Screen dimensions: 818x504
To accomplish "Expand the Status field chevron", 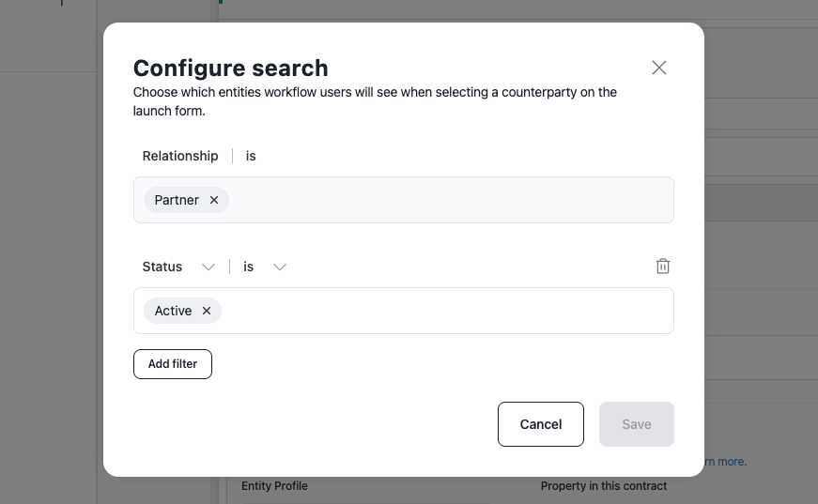I will (208, 267).
